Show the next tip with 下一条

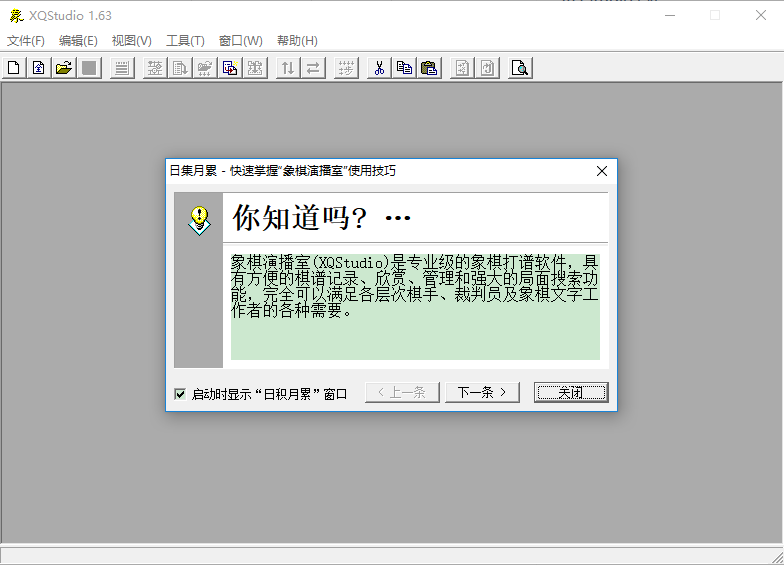click(482, 392)
